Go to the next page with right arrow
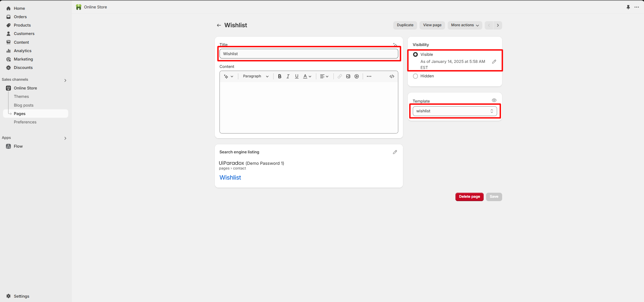Screen dimensions: 644x302 pyautogui.click(x=498, y=25)
